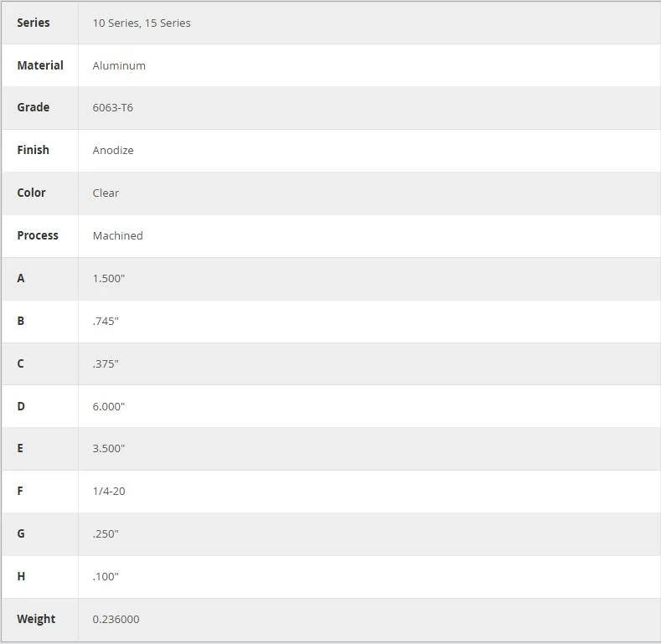The width and height of the screenshot is (661, 644).
Task: Click the Machined process value
Action: click(117, 235)
